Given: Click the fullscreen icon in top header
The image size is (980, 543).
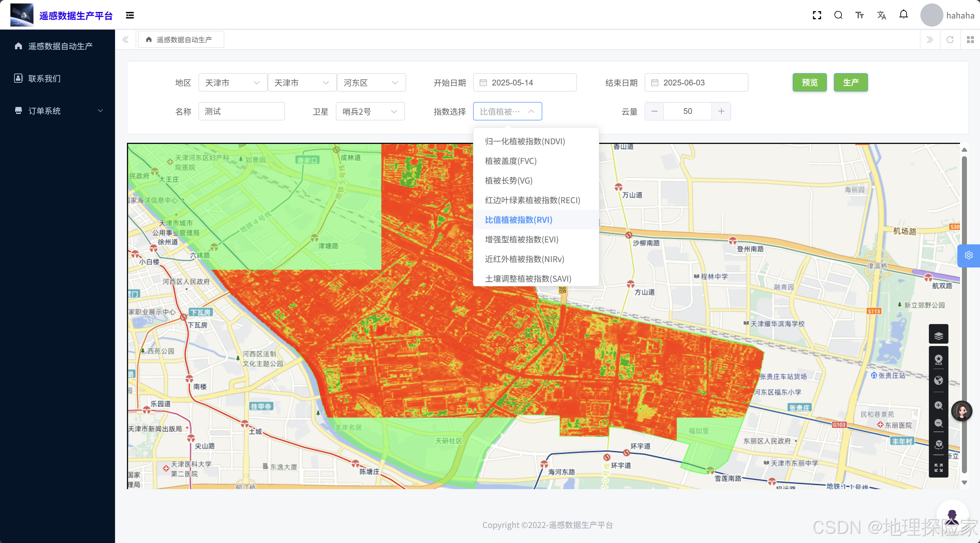Looking at the screenshot, I should (817, 15).
